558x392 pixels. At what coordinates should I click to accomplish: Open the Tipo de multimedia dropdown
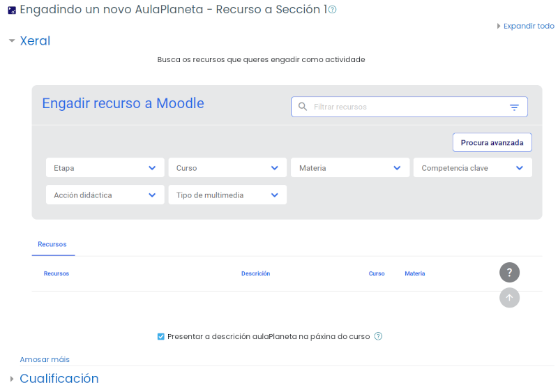pyautogui.click(x=227, y=195)
